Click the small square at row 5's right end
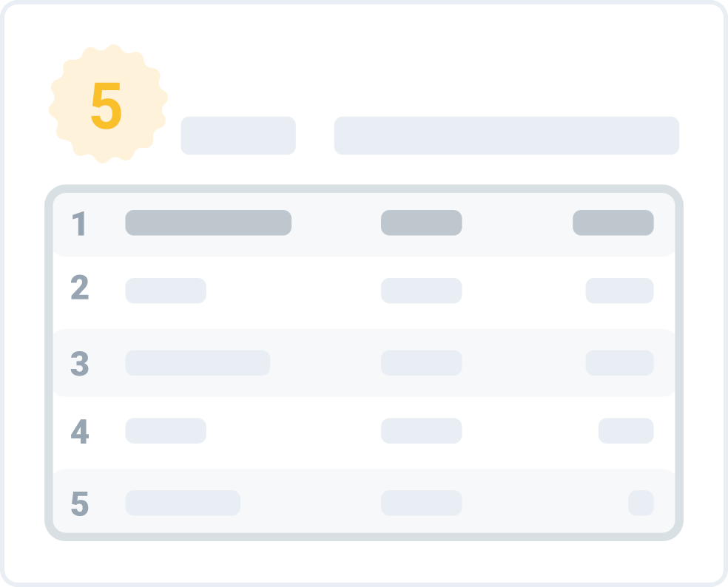The width and height of the screenshot is (728, 587). coord(641,503)
